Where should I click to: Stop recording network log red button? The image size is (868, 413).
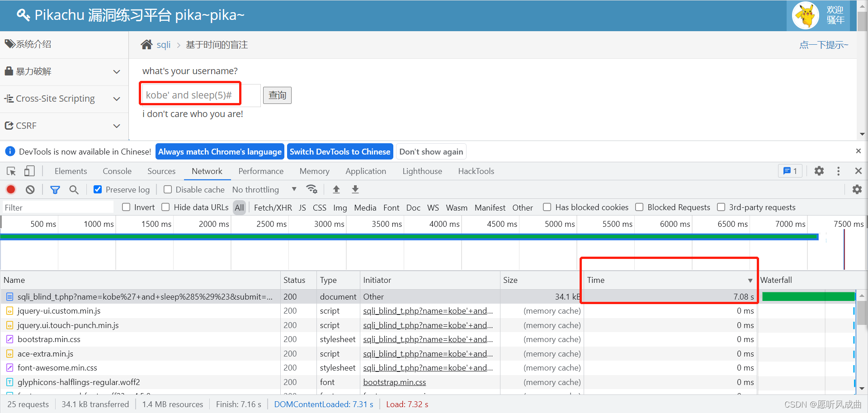point(11,189)
